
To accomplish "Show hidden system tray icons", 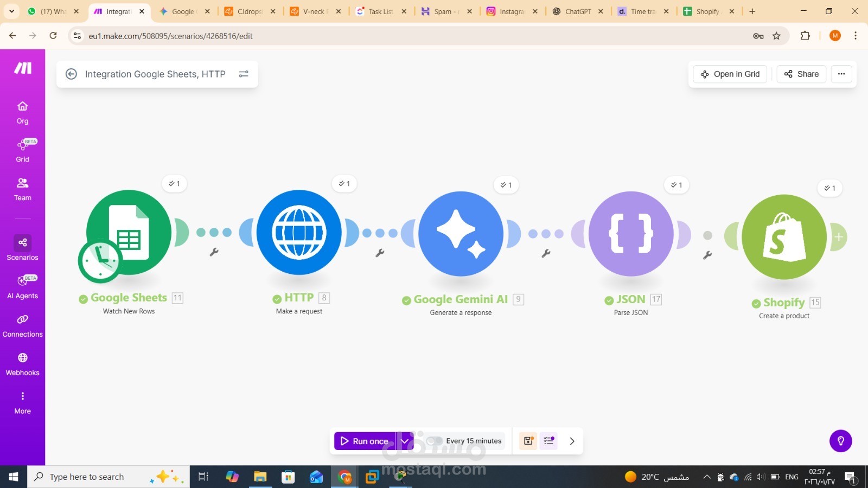I will pyautogui.click(x=707, y=477).
